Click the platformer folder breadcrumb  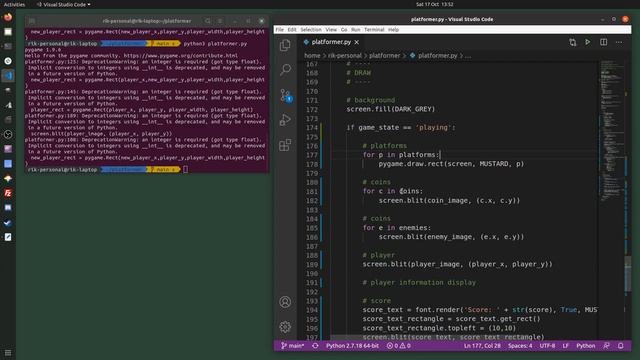pyautogui.click(x=385, y=56)
